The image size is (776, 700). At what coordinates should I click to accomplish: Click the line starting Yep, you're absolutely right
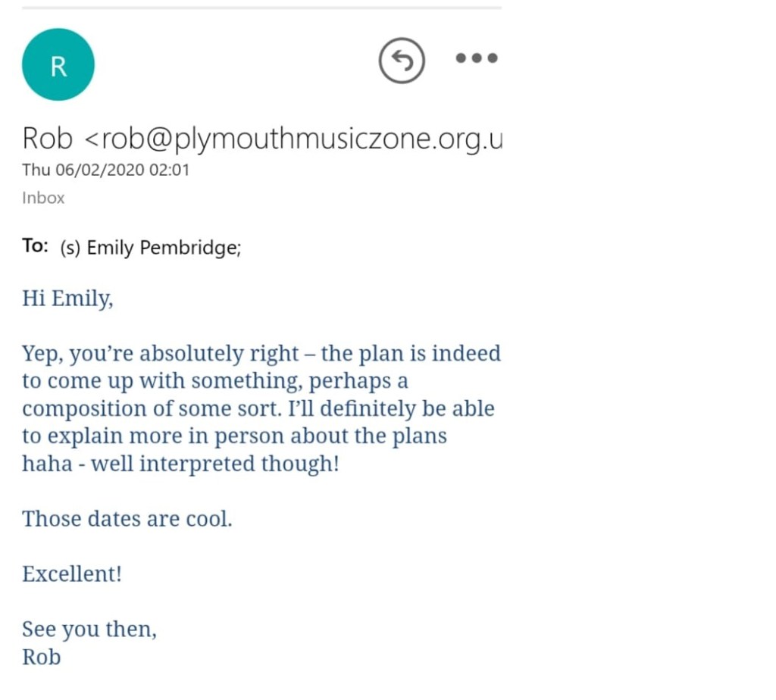(x=261, y=353)
